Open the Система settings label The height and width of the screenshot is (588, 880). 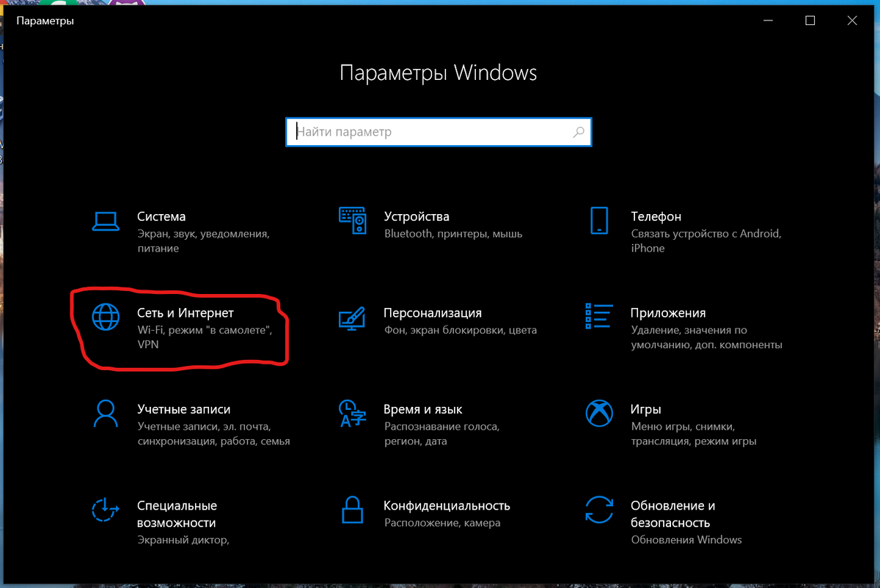point(161,216)
